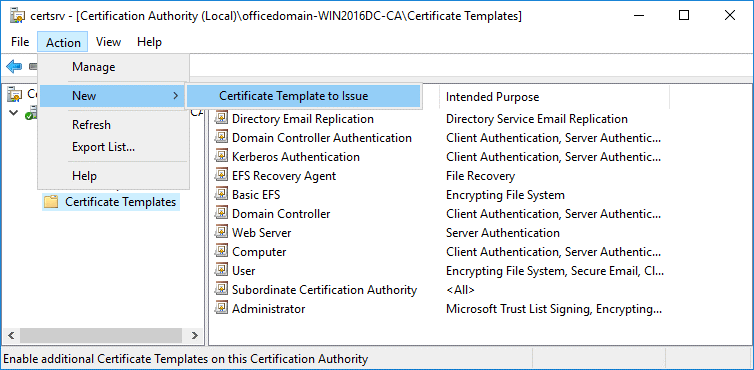
Task: Click the Directory Email Replication template icon
Action: pos(221,118)
